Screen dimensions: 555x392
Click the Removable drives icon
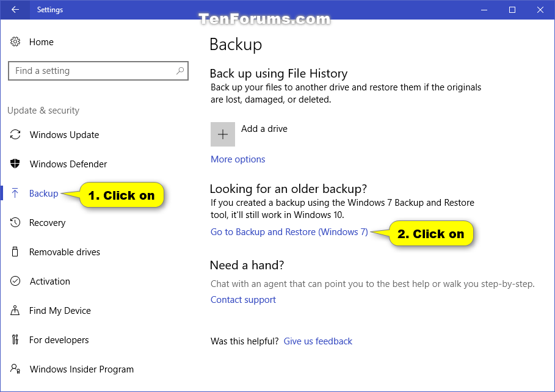[x=15, y=252]
